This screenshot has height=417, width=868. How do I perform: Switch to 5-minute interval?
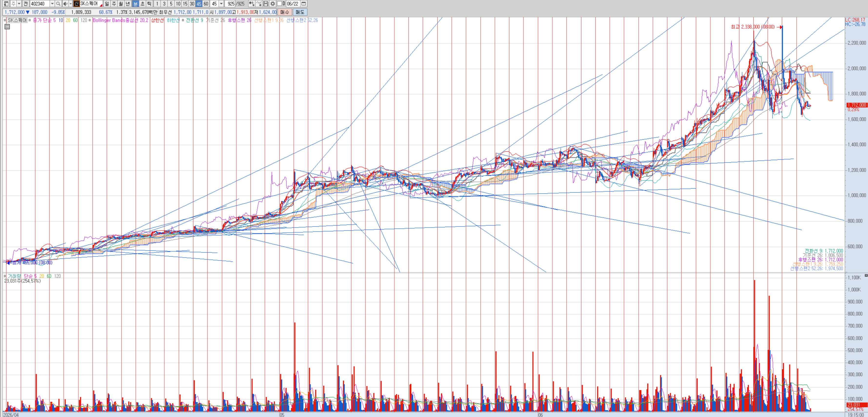171,4
